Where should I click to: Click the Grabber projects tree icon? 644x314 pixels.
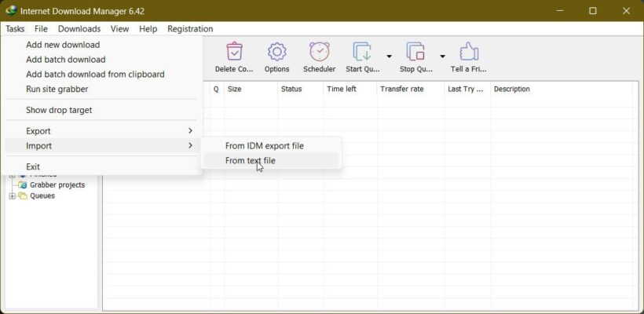click(24, 185)
